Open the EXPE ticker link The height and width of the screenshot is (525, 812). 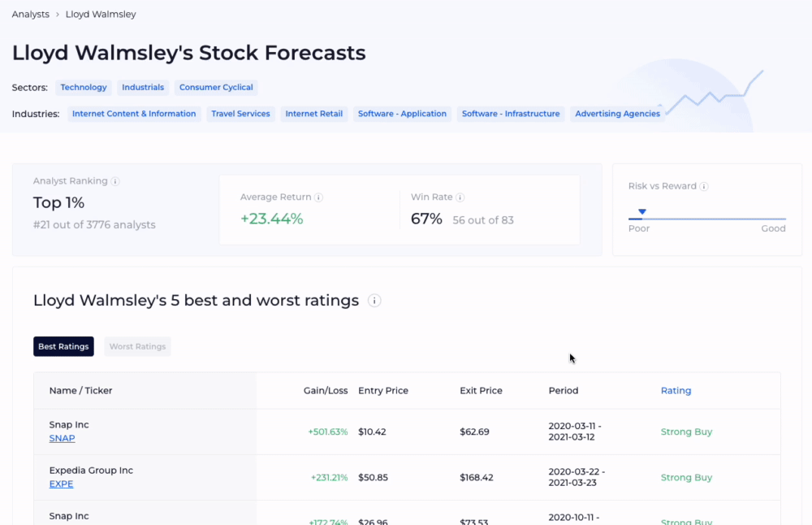[x=61, y=484]
